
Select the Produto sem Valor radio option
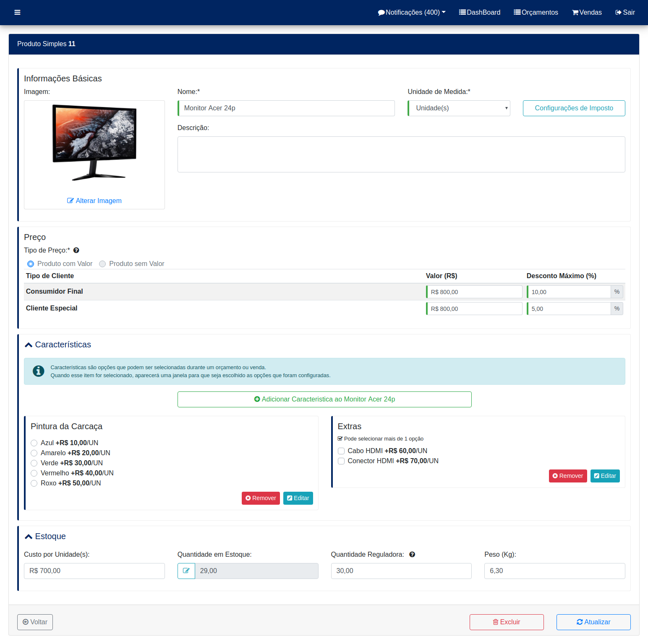(102, 264)
